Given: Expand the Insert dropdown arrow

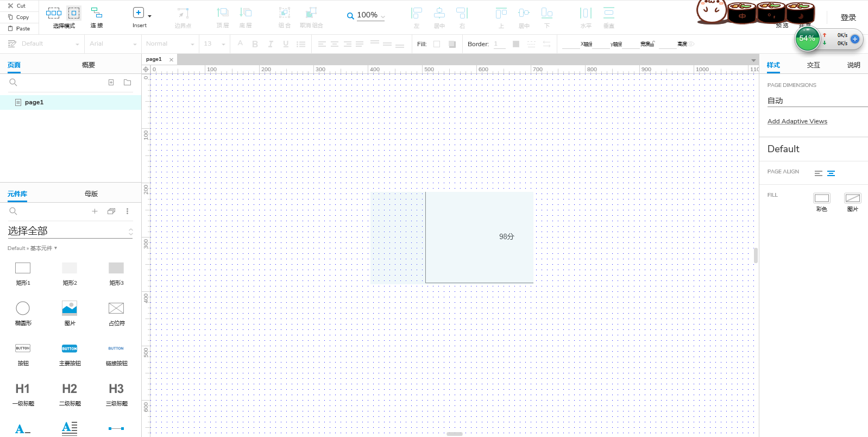Looking at the screenshot, I should pos(150,16).
